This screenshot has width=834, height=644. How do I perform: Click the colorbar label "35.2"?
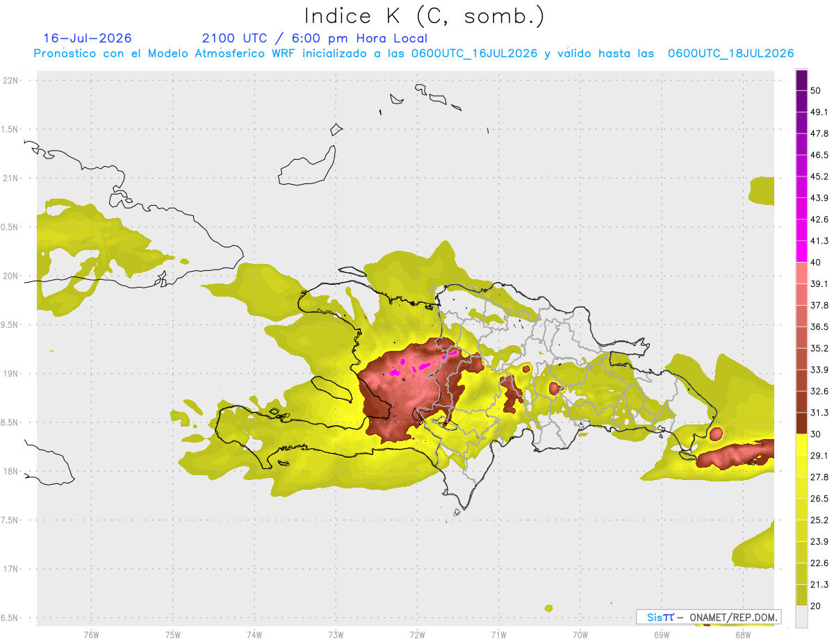819,348
